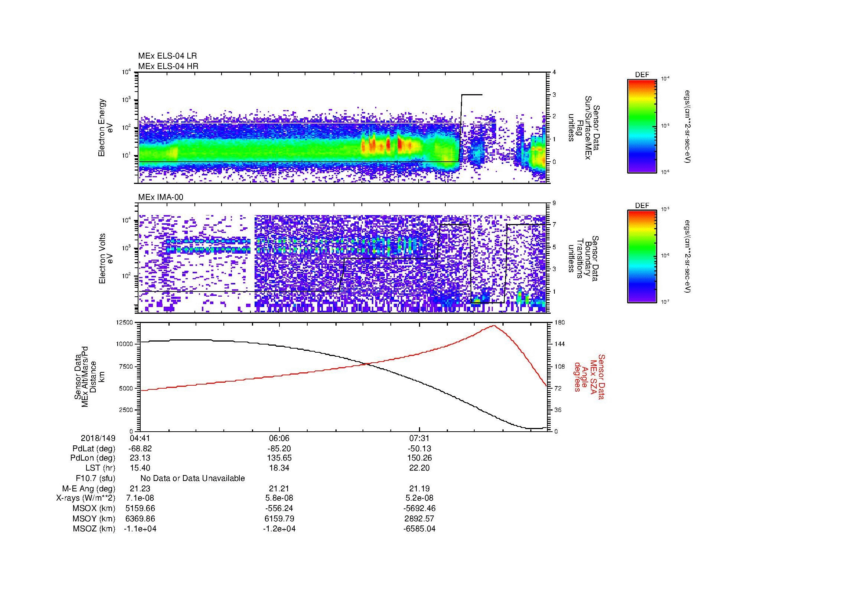Click the PdLat value '-85.20'
Image resolution: width=868 pixels, height=613 pixels.
pyautogui.click(x=279, y=449)
